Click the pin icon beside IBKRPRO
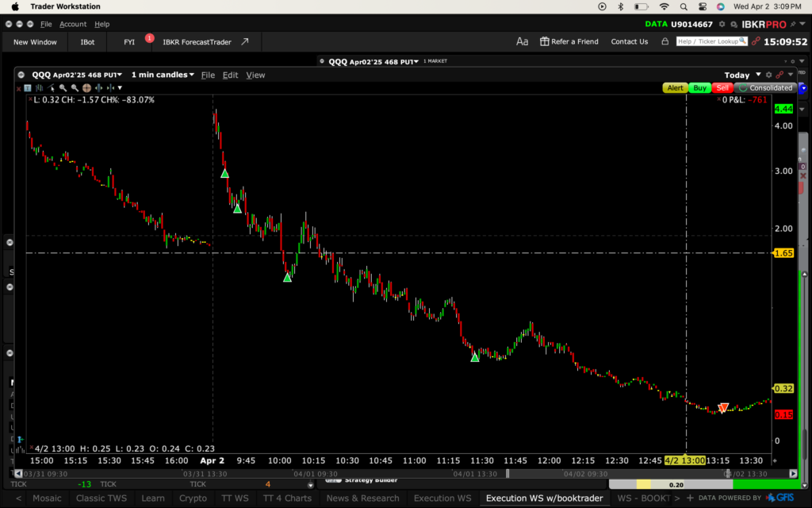This screenshot has width=812, height=508. tap(793, 25)
